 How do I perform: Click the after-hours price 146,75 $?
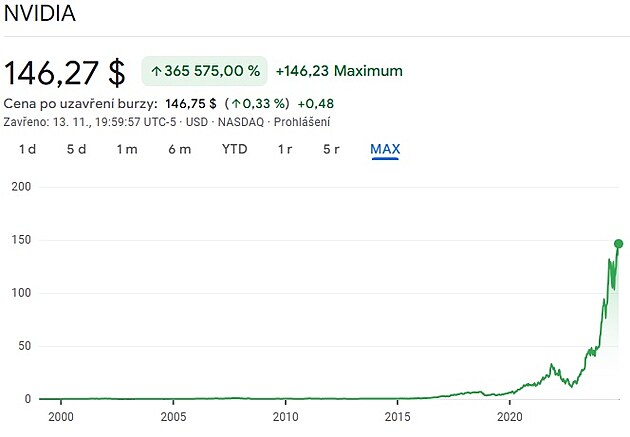tap(191, 103)
